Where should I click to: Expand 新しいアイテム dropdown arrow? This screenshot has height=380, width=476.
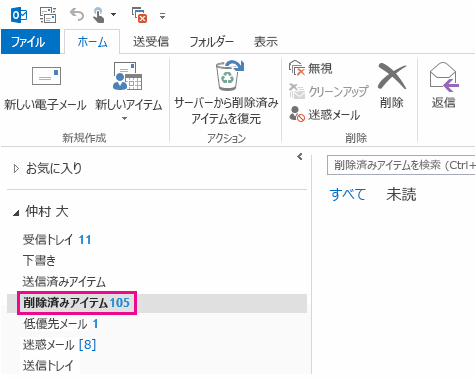pos(125,118)
